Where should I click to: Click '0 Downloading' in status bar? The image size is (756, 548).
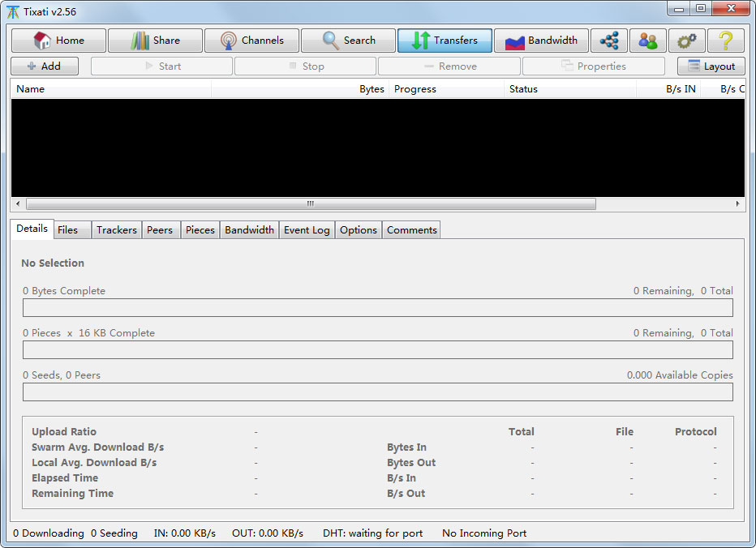pyautogui.click(x=48, y=533)
